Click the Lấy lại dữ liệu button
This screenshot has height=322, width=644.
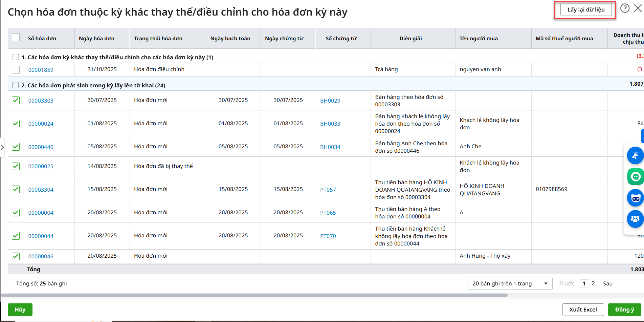(585, 9)
